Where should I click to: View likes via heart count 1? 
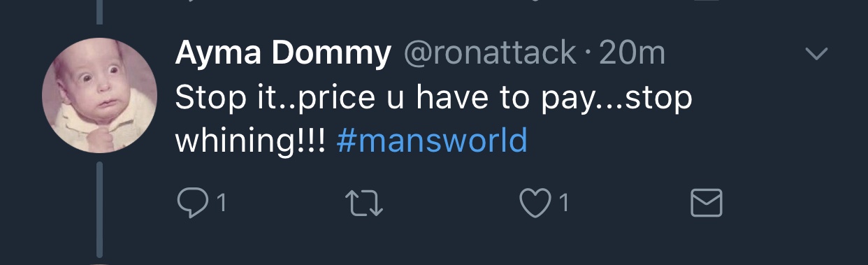pyautogui.click(x=564, y=203)
